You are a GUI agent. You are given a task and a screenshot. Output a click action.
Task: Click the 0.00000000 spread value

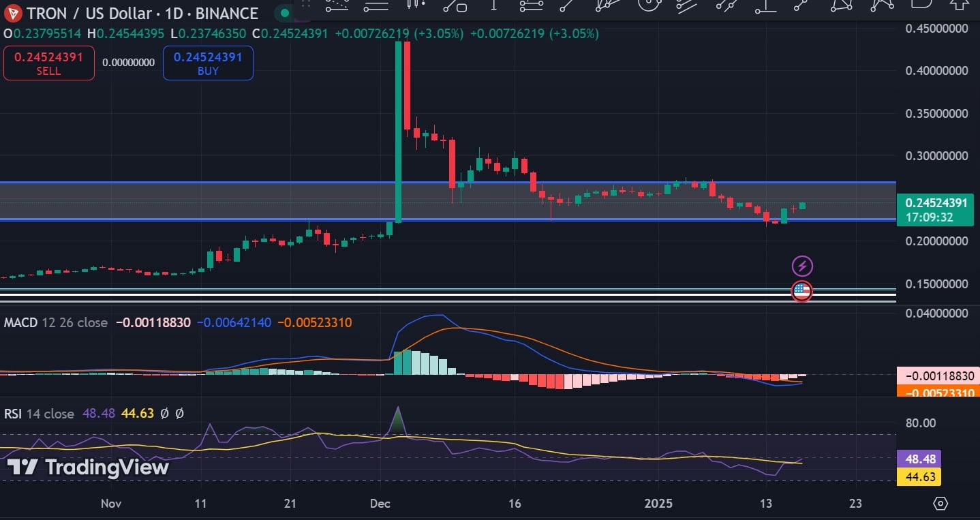point(129,63)
